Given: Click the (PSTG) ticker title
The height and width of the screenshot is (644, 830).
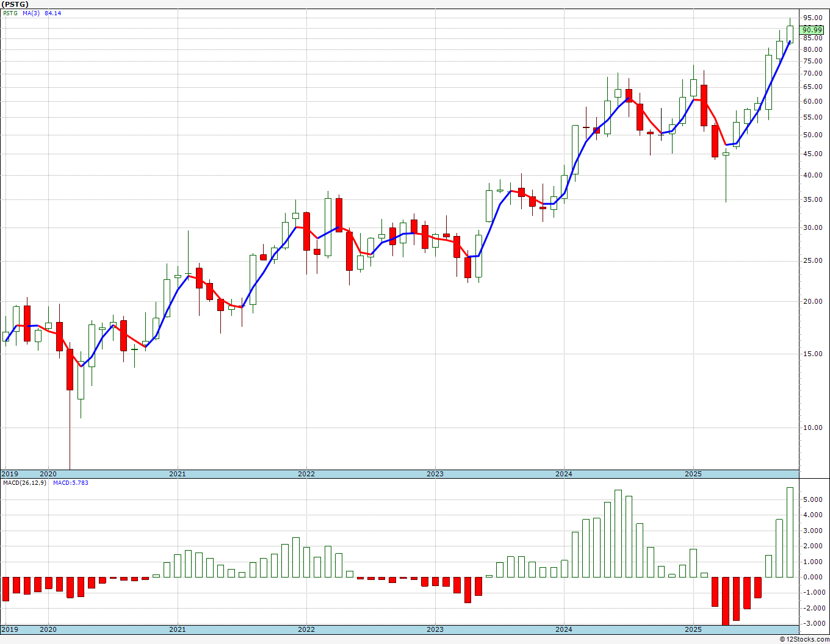Looking at the screenshot, I should 15,4.
